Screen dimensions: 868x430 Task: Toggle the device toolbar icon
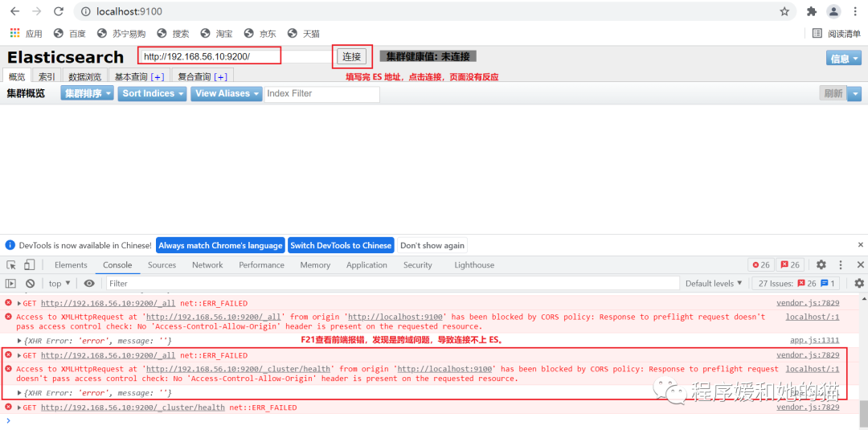pos(30,265)
